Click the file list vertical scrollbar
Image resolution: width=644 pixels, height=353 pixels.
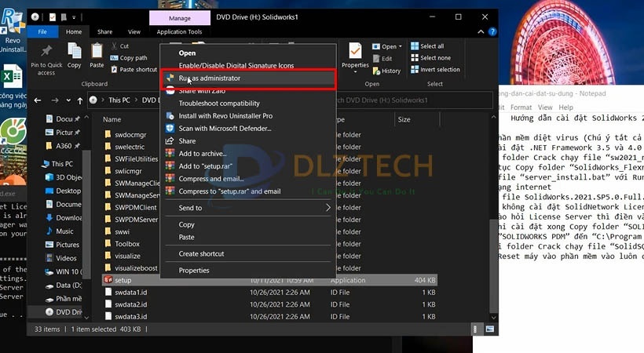(493, 266)
